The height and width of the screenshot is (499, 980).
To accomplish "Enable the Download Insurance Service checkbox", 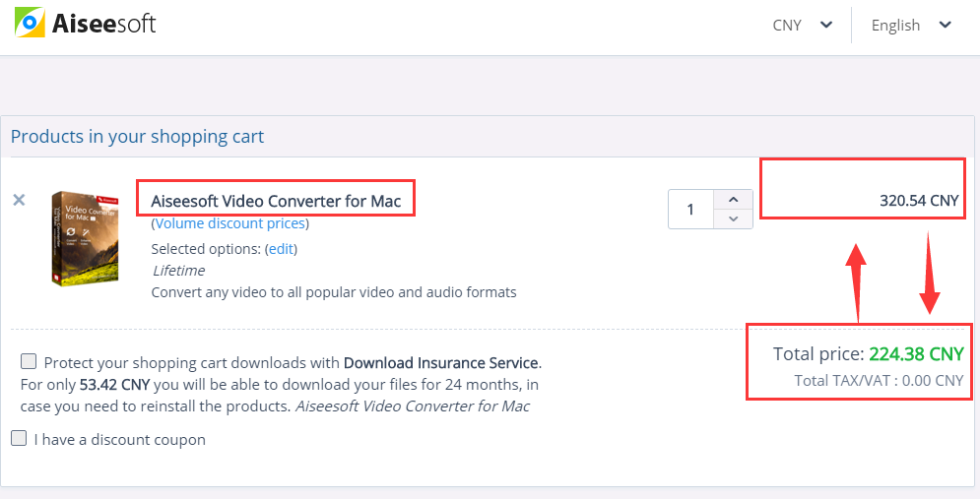I will (x=29, y=361).
